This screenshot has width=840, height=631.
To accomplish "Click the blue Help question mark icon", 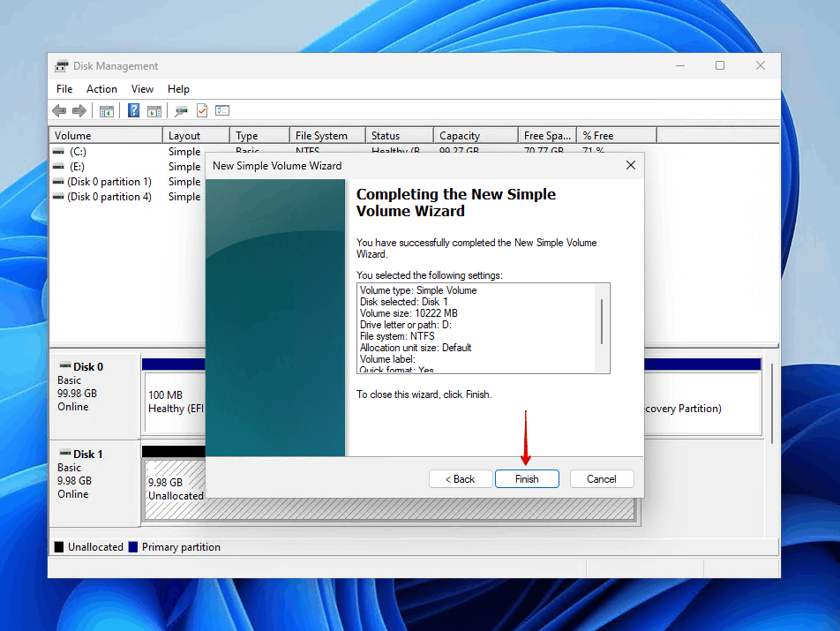I will point(133,110).
